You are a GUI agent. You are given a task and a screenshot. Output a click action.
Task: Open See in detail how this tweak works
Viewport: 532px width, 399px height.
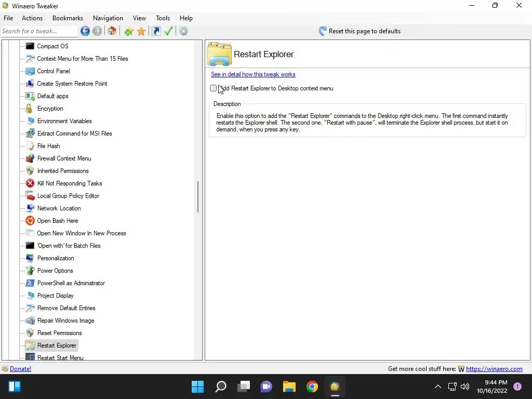point(253,74)
